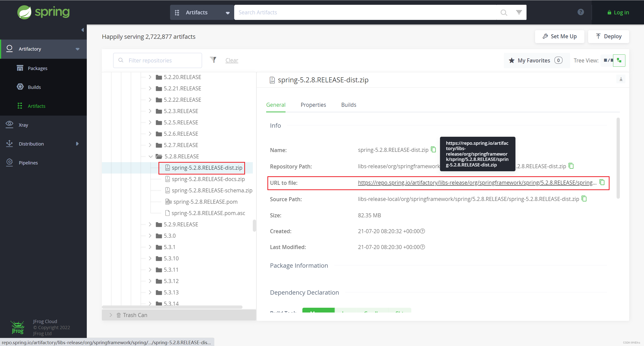Toggle My Favorites filter
The height and width of the screenshot is (346, 644).
coord(512,60)
